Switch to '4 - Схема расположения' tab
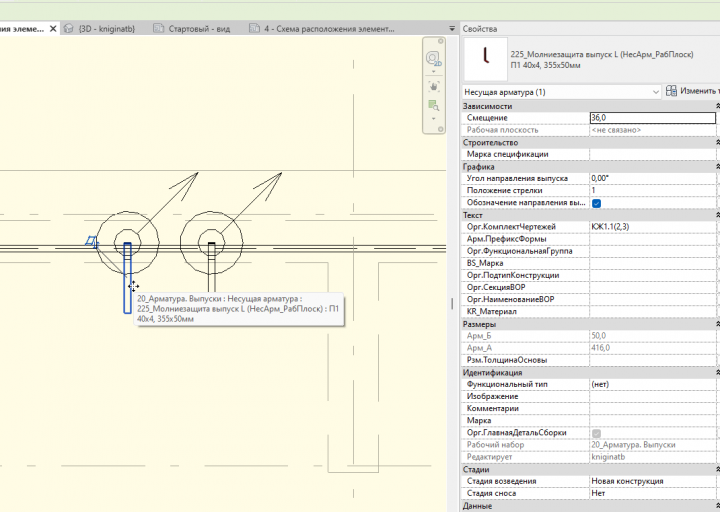 pos(325,29)
